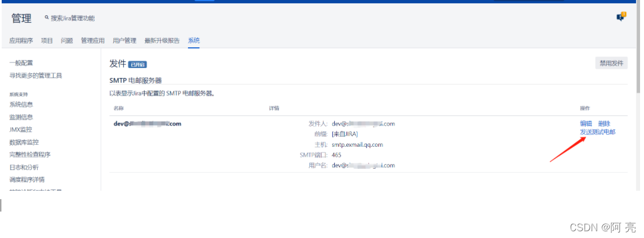Click the 编辑 link for SMTP server

tap(586, 124)
